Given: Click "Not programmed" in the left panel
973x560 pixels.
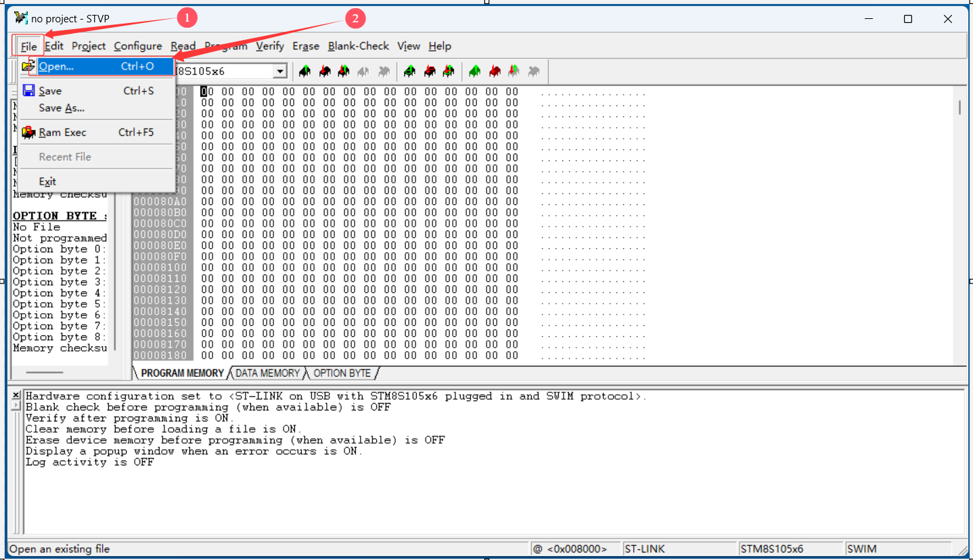Looking at the screenshot, I should click(60, 238).
